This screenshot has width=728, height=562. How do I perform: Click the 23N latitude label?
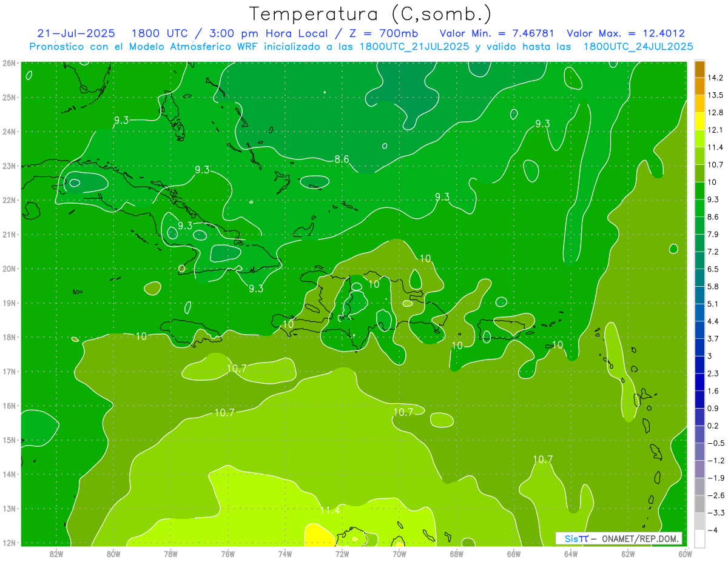coord(9,166)
